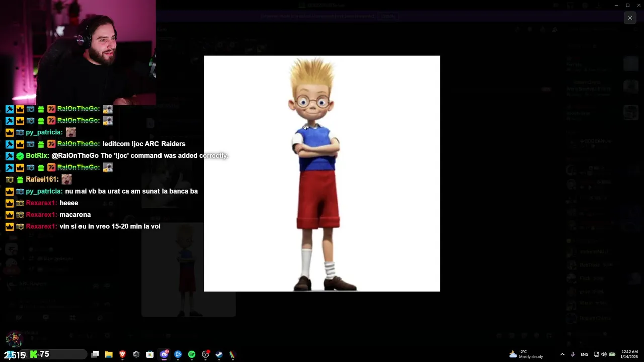Click the 2,515 follower counter overlay

click(14, 355)
